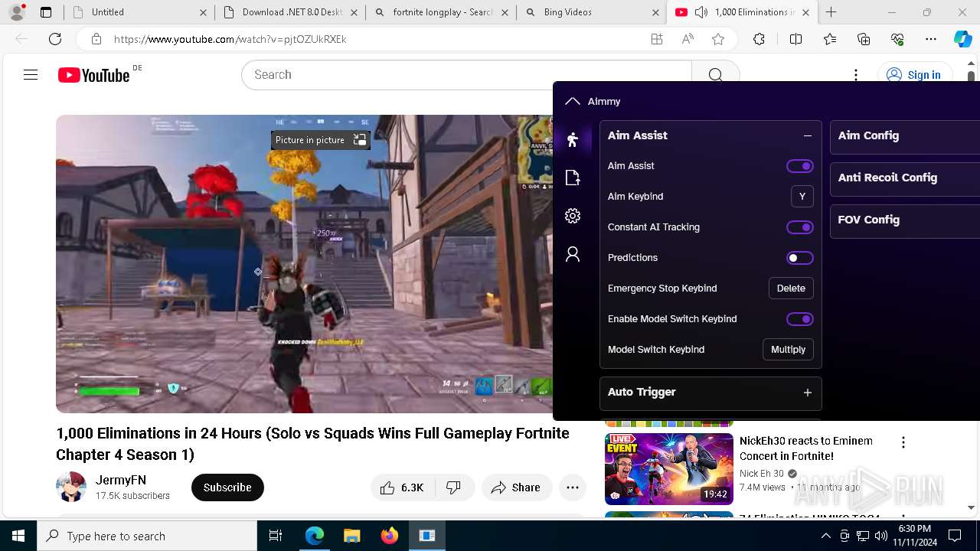Mute the YouTube tab audio icon
Image resolution: width=980 pixels, height=551 pixels.
[701, 12]
